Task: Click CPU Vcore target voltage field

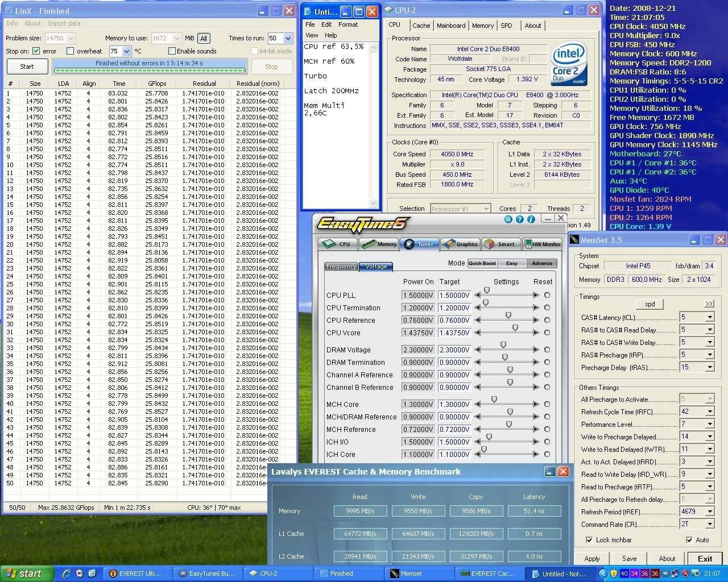Action: click(454, 333)
